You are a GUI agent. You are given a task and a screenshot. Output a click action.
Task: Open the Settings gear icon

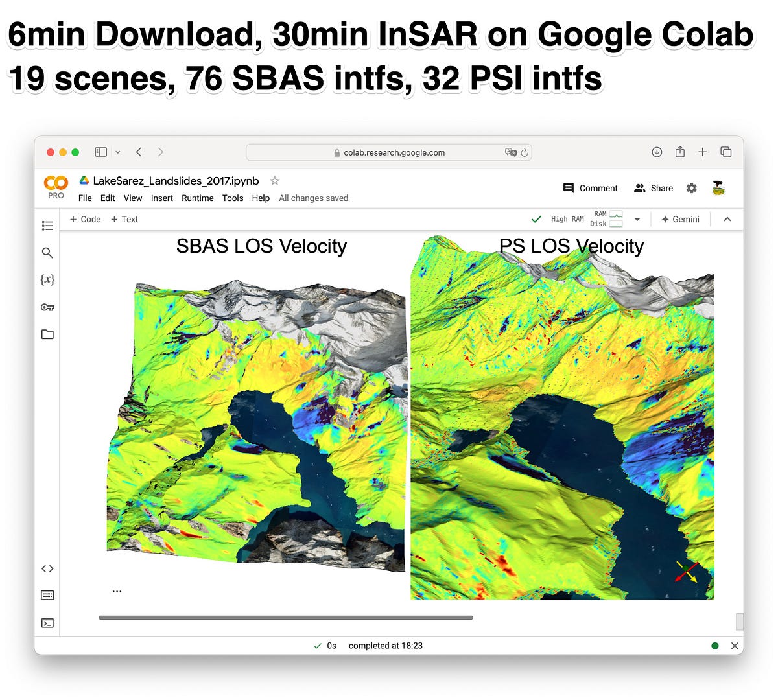point(692,188)
